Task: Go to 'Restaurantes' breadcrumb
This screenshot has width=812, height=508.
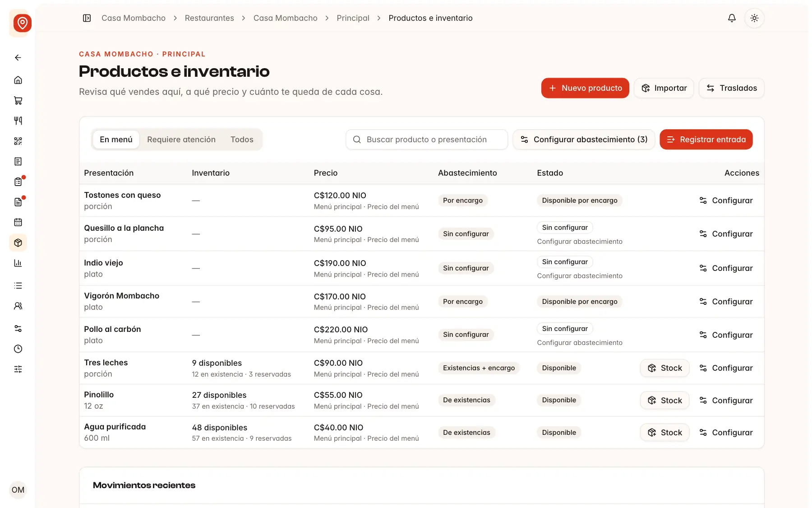Action: pos(209,18)
